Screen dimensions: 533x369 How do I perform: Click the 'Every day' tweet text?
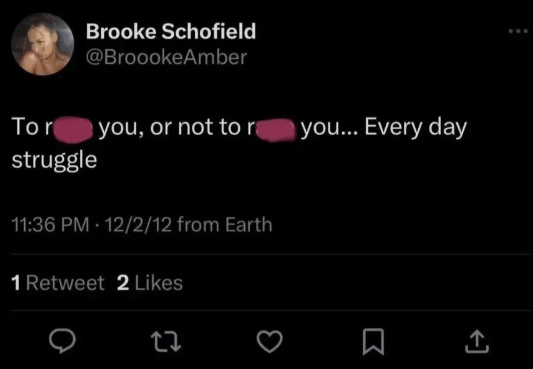tap(416, 128)
